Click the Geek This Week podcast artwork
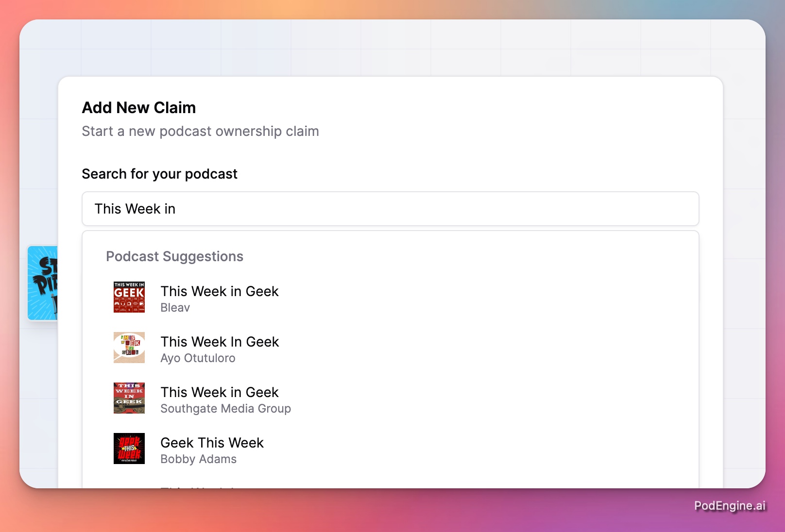 pyautogui.click(x=129, y=449)
